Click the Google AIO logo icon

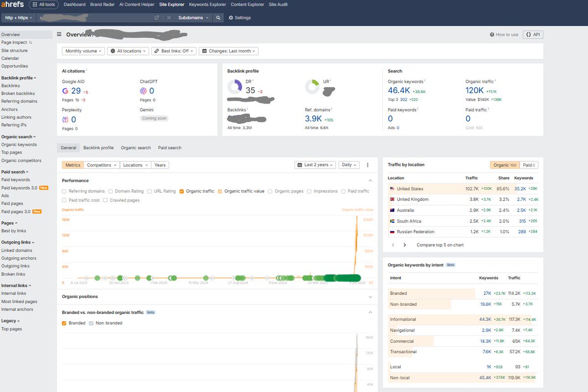(65, 91)
